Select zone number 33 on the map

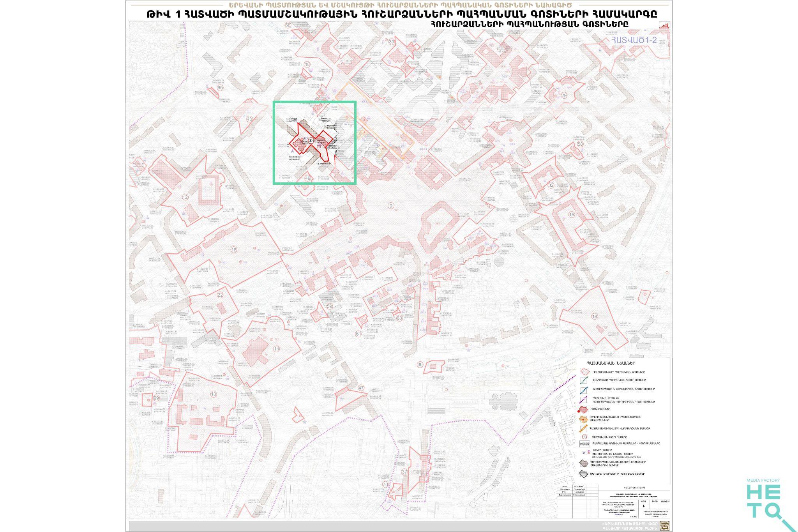[x=311, y=140]
